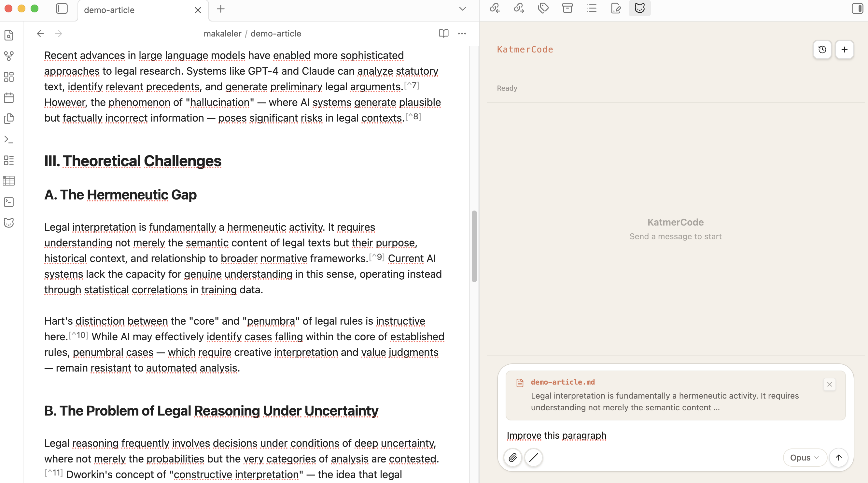Screen dimensions: 868x483
Task: Open the Opus model dropdown
Action: (804, 457)
